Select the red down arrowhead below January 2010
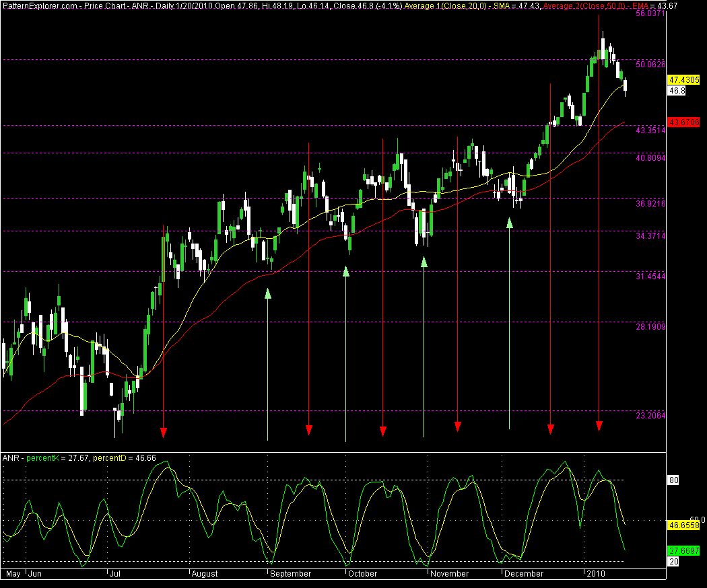707x588 pixels. pyautogui.click(x=599, y=425)
